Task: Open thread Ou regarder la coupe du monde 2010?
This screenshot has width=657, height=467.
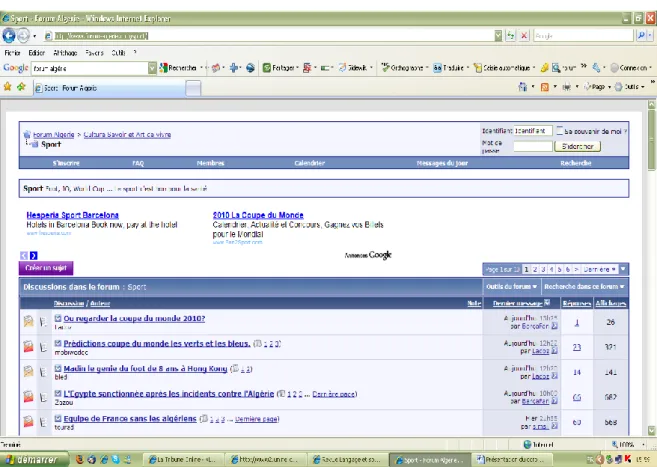Action: point(134,318)
